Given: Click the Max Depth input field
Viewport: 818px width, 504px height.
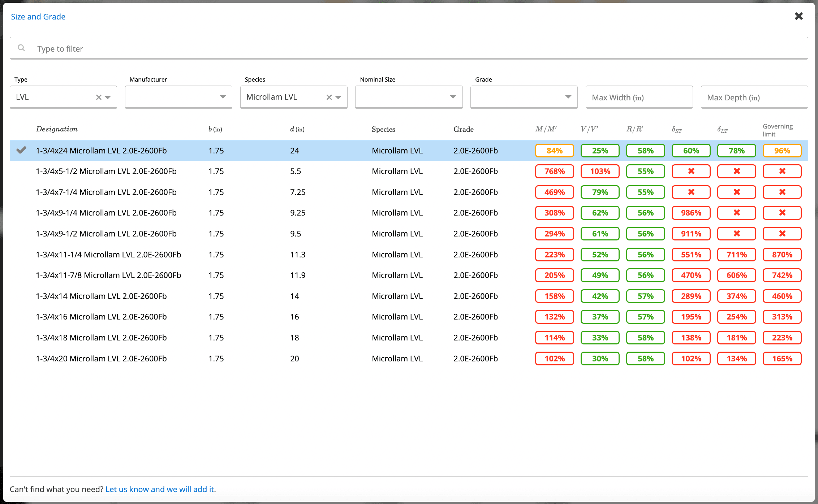Looking at the screenshot, I should click(x=754, y=97).
